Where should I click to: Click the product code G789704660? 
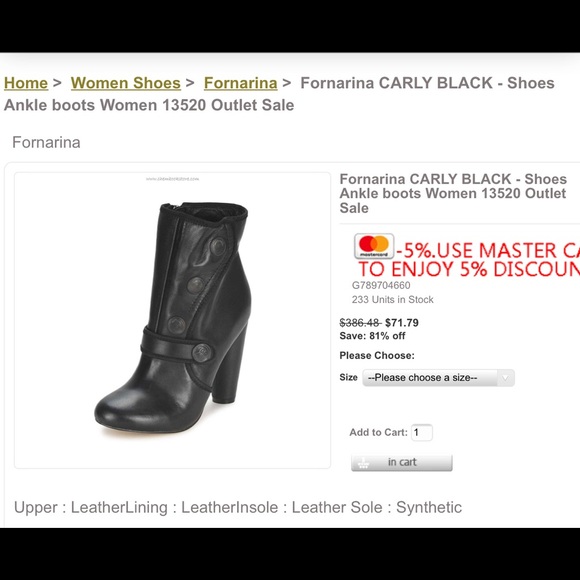pyautogui.click(x=381, y=286)
